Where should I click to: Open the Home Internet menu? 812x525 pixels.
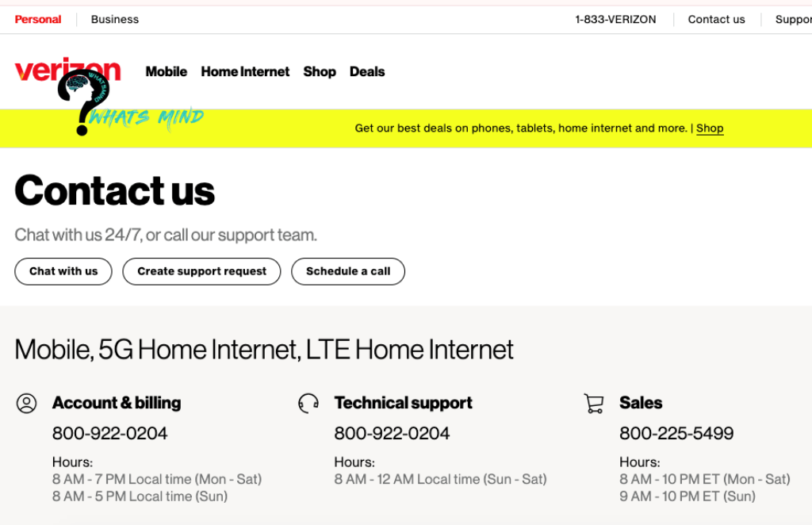(x=245, y=71)
